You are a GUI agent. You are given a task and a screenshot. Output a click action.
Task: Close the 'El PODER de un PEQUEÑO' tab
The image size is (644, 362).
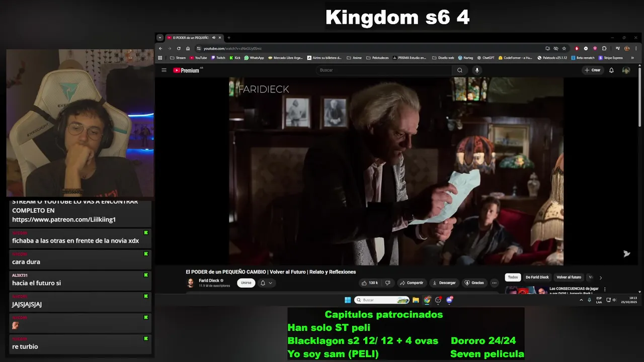220,38
